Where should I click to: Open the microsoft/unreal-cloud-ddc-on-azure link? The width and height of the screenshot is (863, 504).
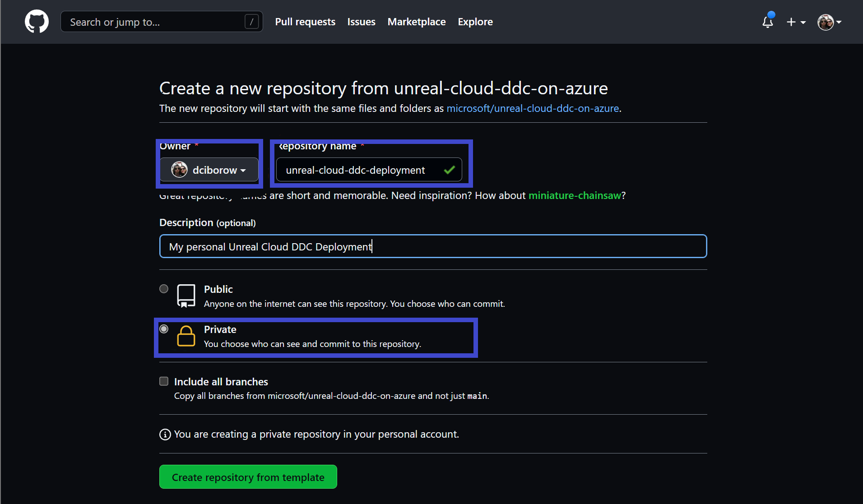point(533,108)
